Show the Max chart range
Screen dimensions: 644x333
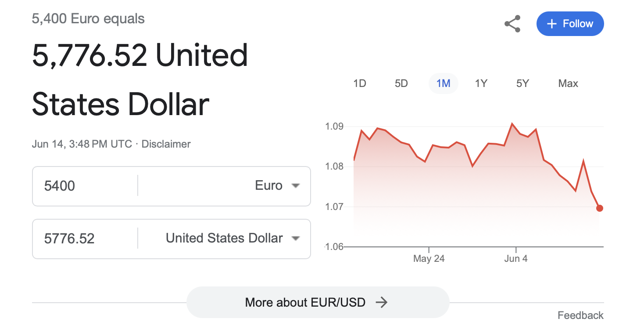[568, 83]
